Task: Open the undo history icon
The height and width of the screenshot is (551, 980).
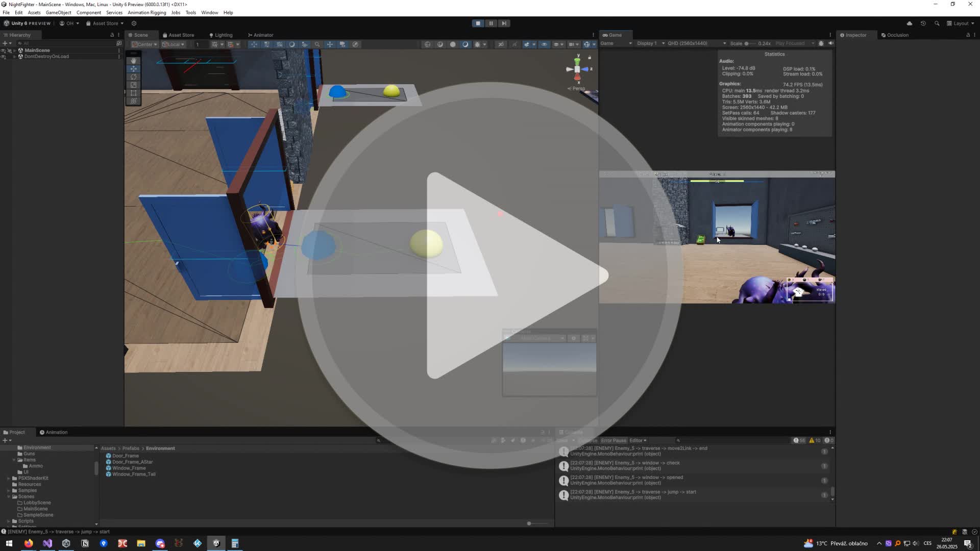Action: coord(923,23)
